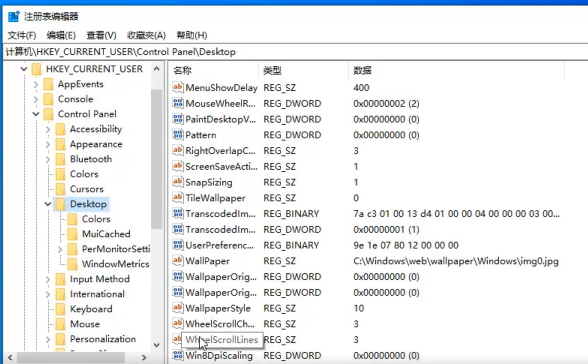Select the SnapSizing value icon
This screenshot has width=588, height=364.
click(178, 182)
